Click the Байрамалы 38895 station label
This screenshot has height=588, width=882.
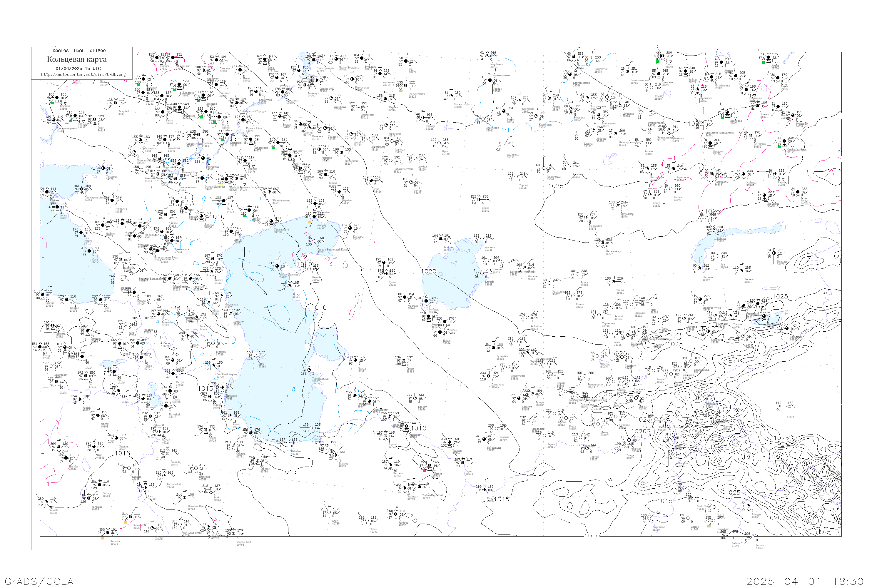[494, 449]
